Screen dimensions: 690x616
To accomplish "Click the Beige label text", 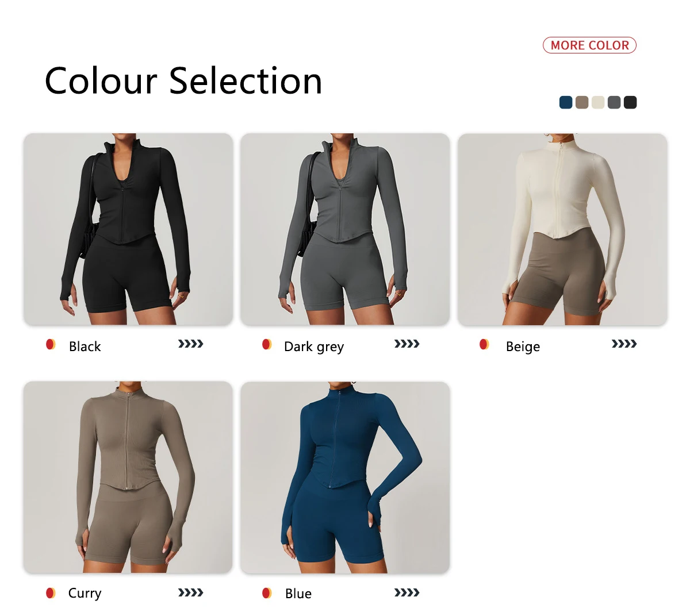I will 523,346.
